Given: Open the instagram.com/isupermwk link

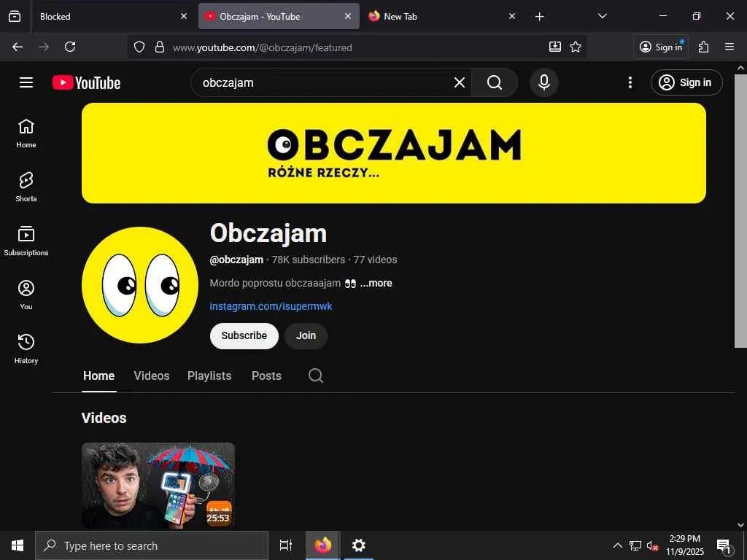Looking at the screenshot, I should click(x=271, y=306).
